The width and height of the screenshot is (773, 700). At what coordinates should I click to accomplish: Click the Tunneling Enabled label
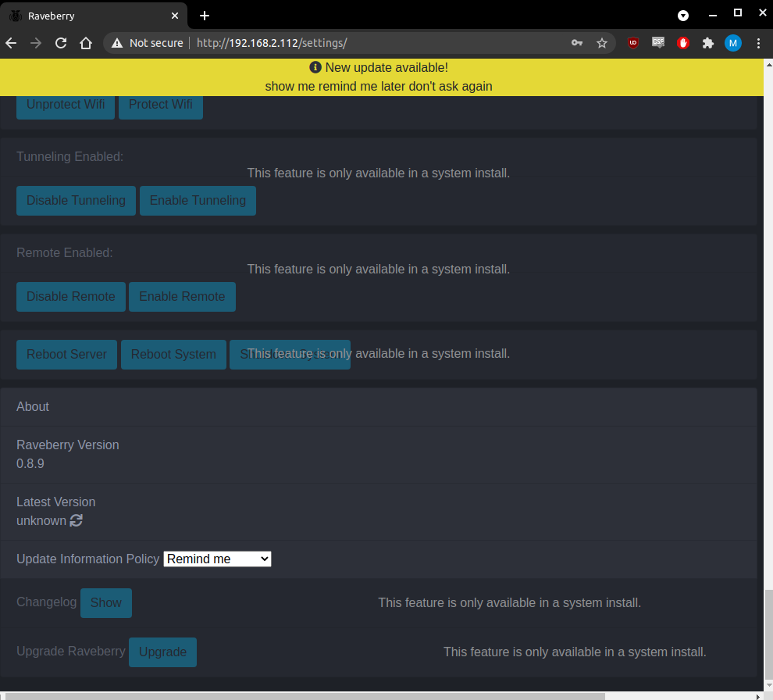coord(70,156)
